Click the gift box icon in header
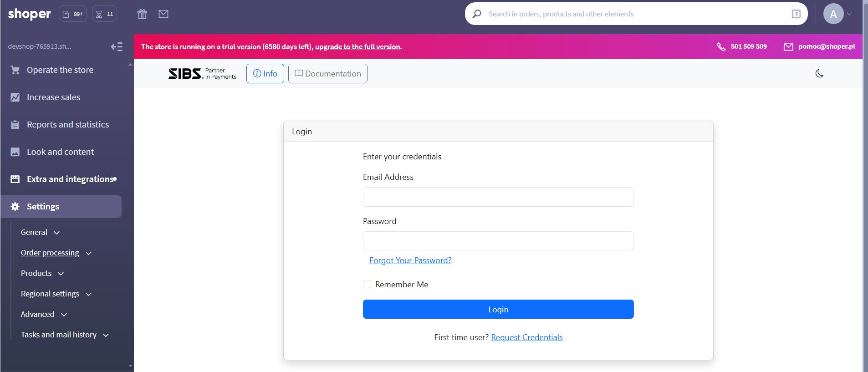 [142, 14]
